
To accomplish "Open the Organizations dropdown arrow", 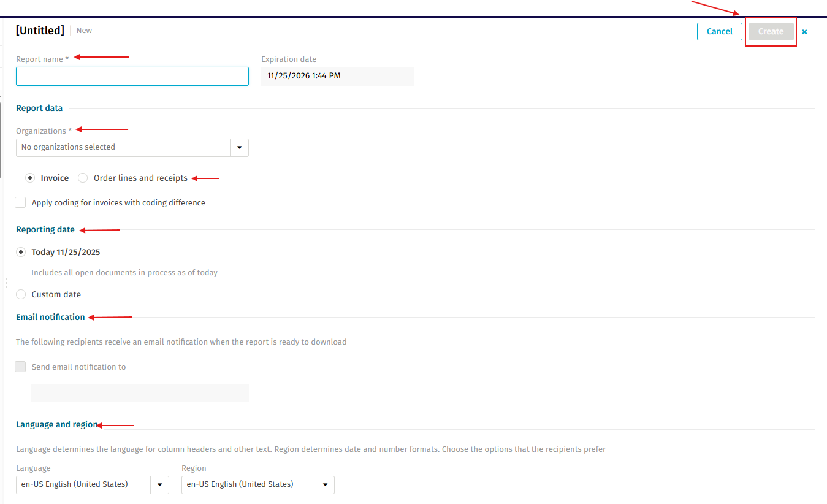I will 239,148.
